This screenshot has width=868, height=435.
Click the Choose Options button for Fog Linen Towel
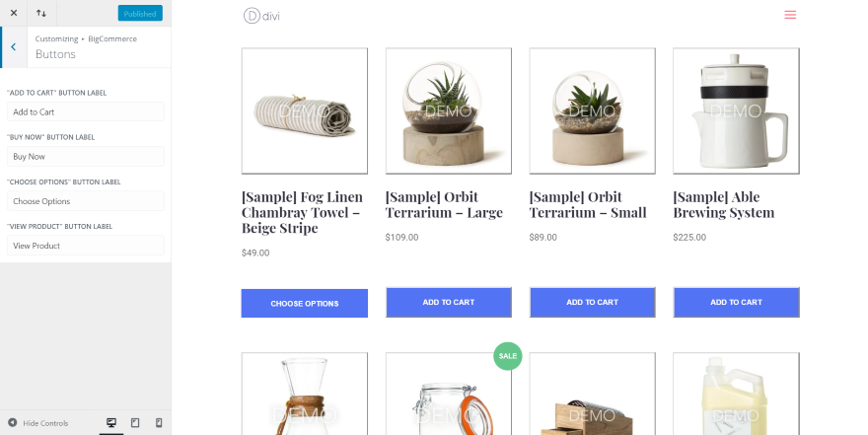(305, 303)
